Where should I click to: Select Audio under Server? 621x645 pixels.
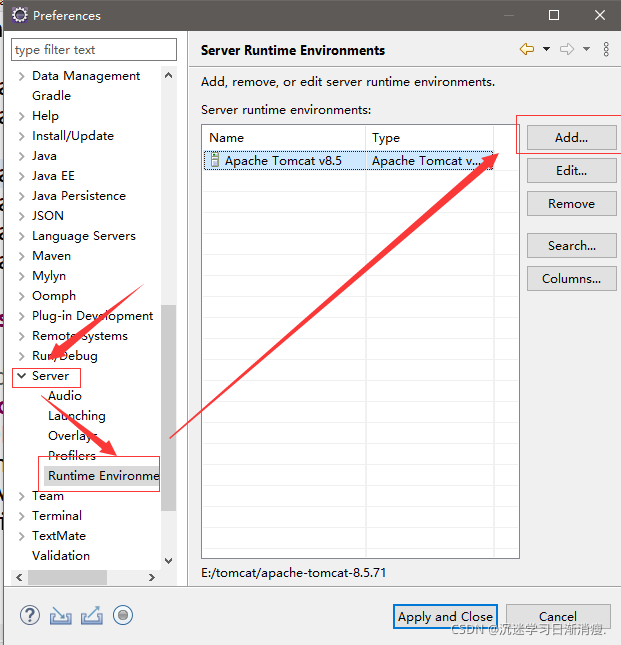point(65,396)
